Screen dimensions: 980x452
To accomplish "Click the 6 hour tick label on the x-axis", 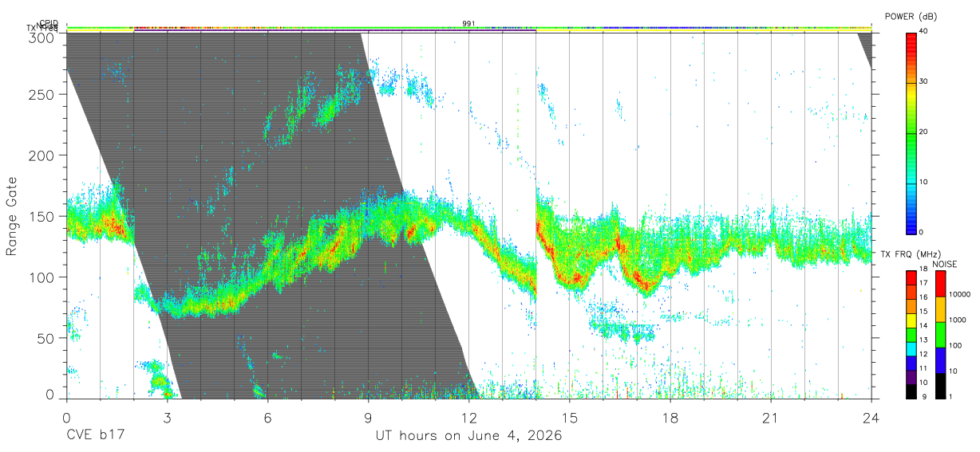I will click(267, 417).
